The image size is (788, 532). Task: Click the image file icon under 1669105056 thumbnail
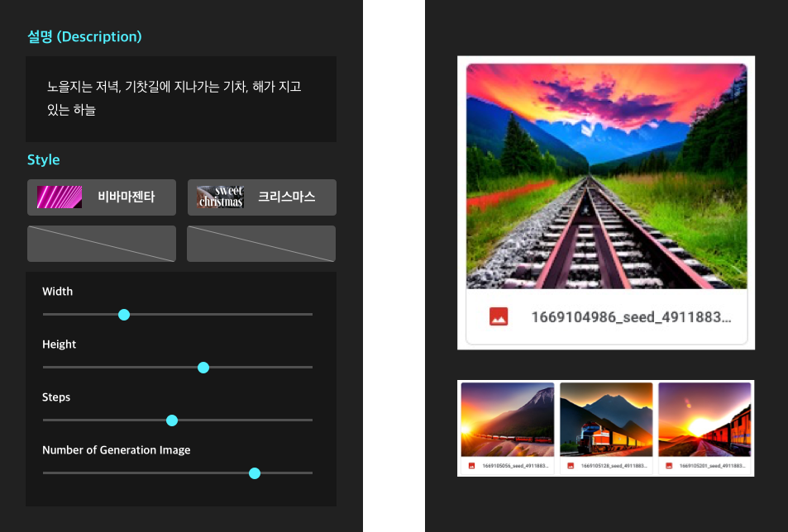click(x=471, y=466)
